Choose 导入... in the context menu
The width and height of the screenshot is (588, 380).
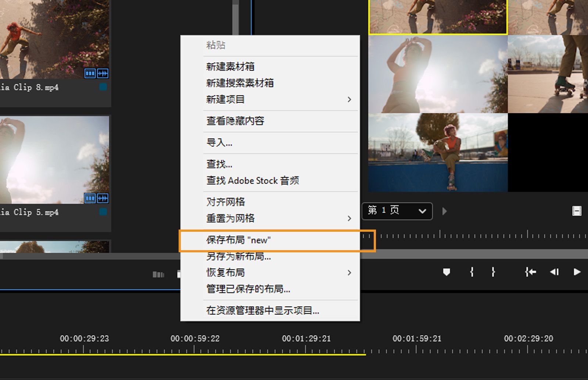pyautogui.click(x=219, y=143)
